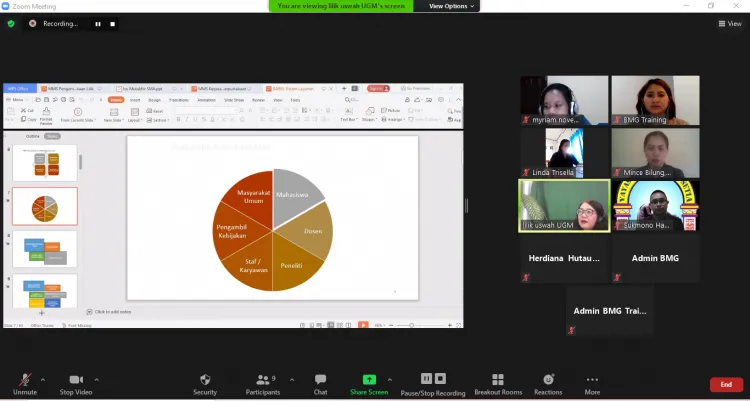Switch to Home ribbon tab in WPS
This screenshot has height=401, width=750.
[x=116, y=100]
